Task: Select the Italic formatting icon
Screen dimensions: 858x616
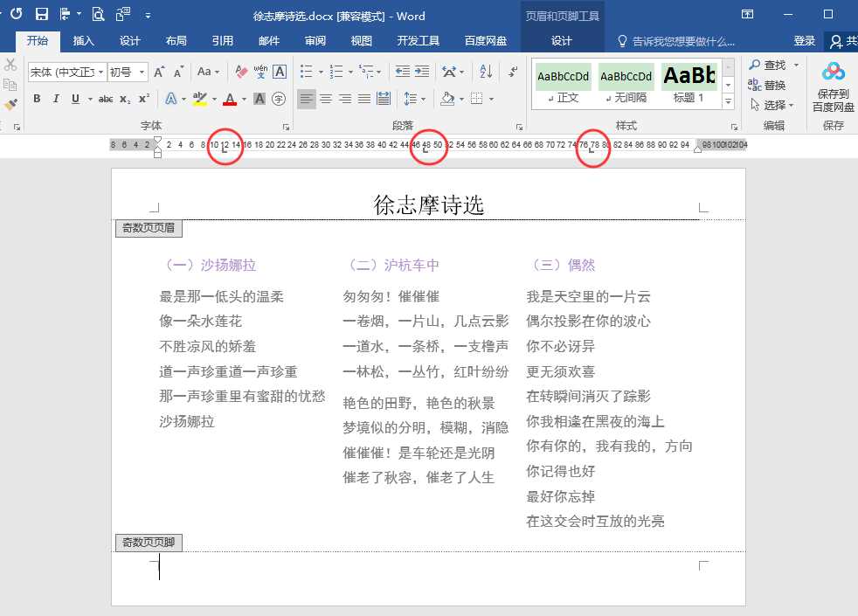Action: point(55,99)
